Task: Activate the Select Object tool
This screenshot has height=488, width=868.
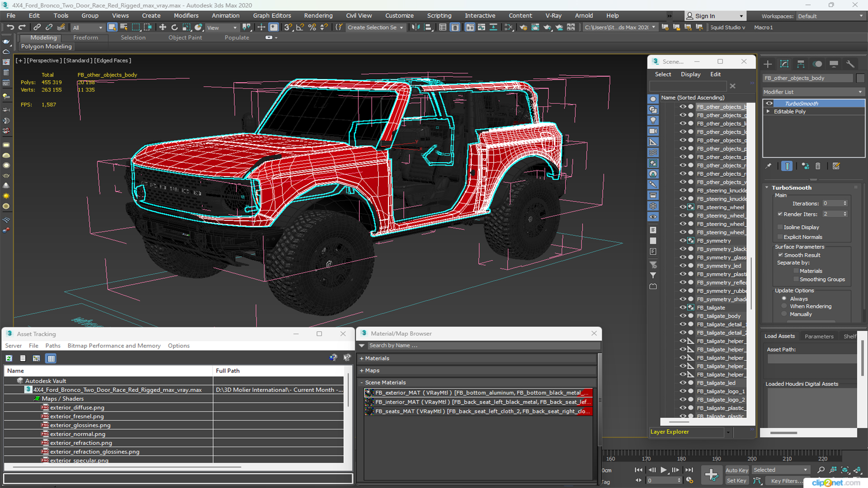Action: pos(112,27)
